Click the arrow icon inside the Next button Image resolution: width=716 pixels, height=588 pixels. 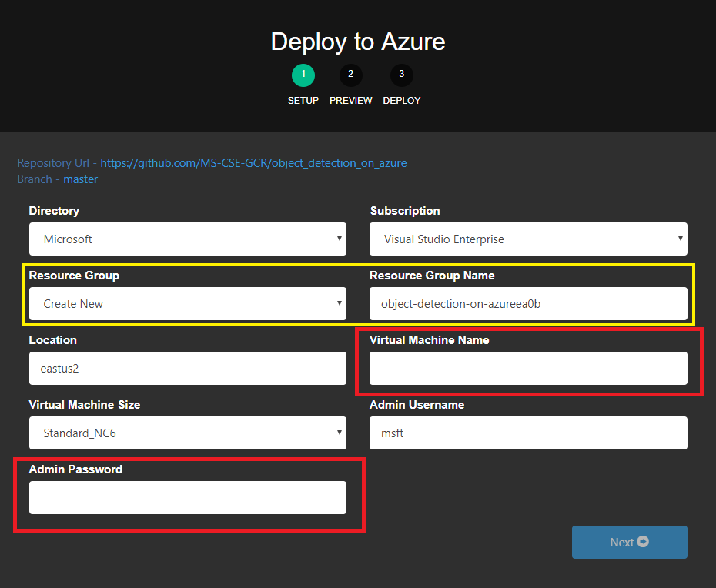pos(643,541)
